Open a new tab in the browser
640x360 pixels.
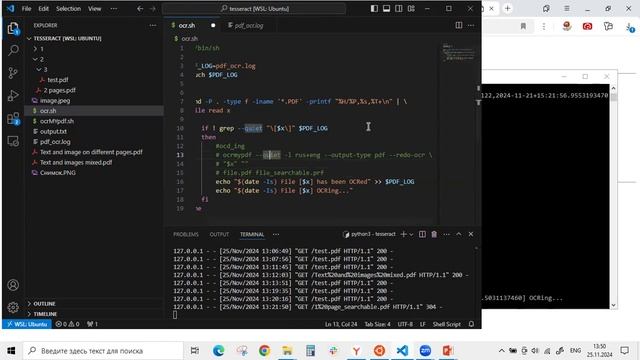pyautogui.click(x=508, y=9)
